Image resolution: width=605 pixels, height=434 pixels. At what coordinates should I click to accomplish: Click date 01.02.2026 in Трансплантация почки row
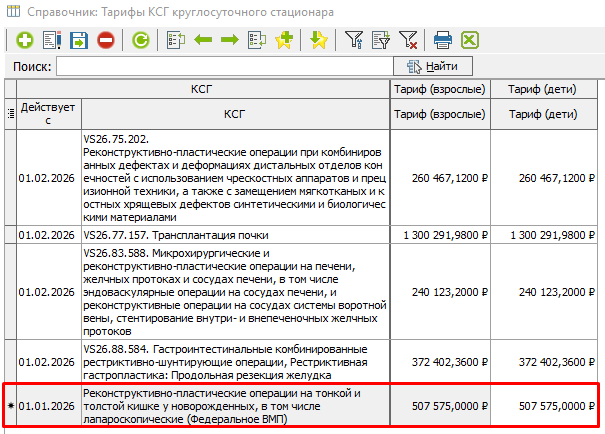49,235
